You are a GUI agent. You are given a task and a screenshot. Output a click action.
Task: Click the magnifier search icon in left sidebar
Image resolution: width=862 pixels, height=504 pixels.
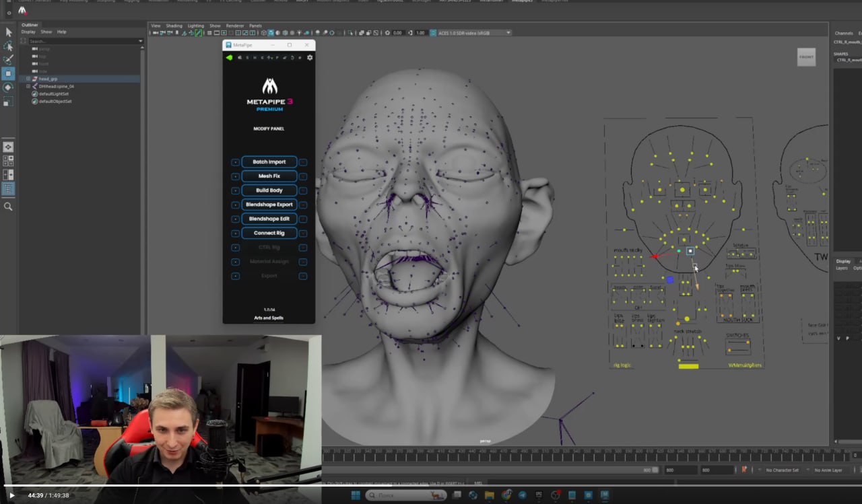point(8,207)
